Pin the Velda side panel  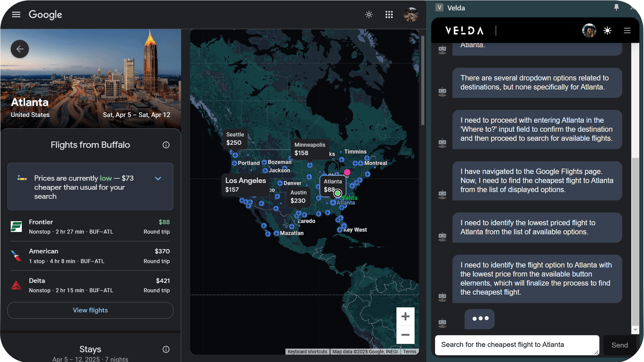pyautogui.click(x=616, y=7)
